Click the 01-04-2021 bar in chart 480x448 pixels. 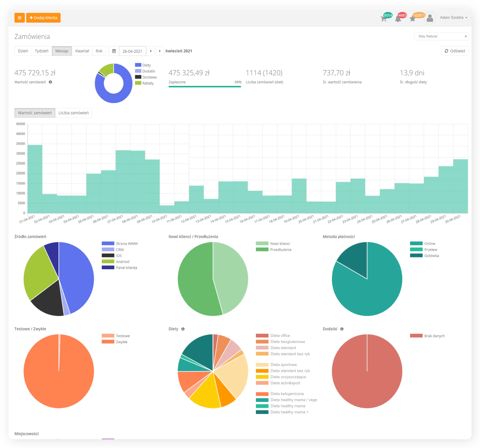click(x=35, y=179)
